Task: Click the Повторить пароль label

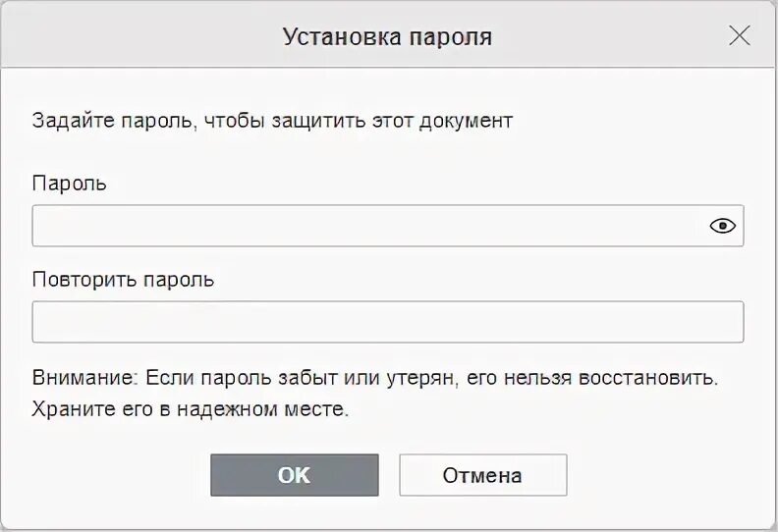Action: (123, 280)
